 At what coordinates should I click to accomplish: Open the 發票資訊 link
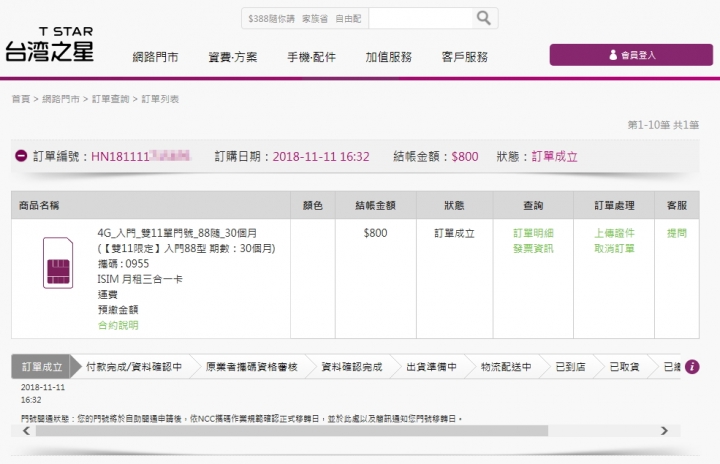533,249
